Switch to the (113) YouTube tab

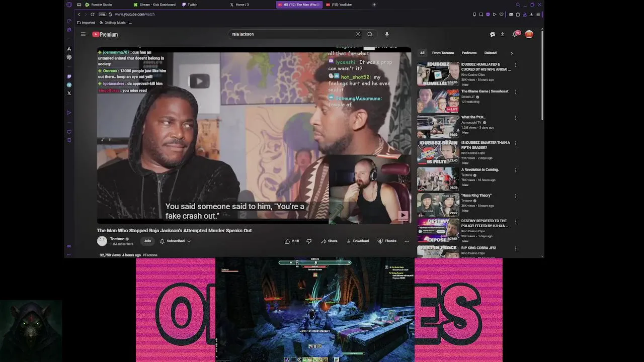coord(339,5)
